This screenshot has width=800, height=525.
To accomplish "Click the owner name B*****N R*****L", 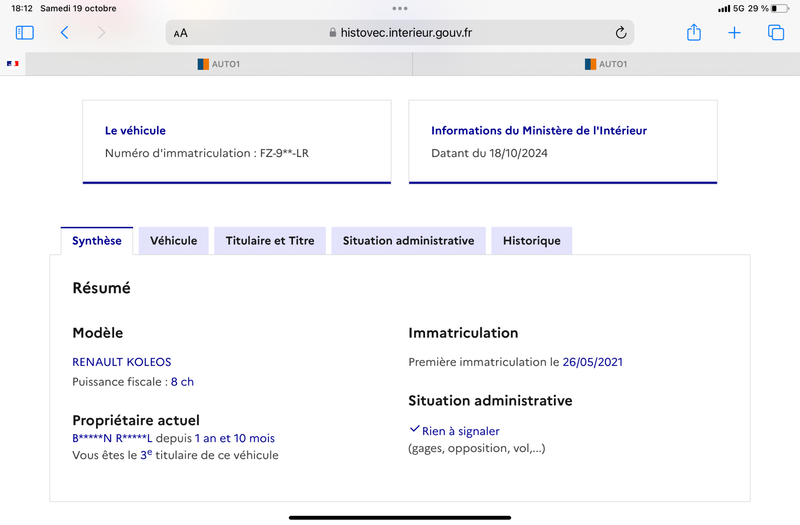I will click(x=112, y=438).
